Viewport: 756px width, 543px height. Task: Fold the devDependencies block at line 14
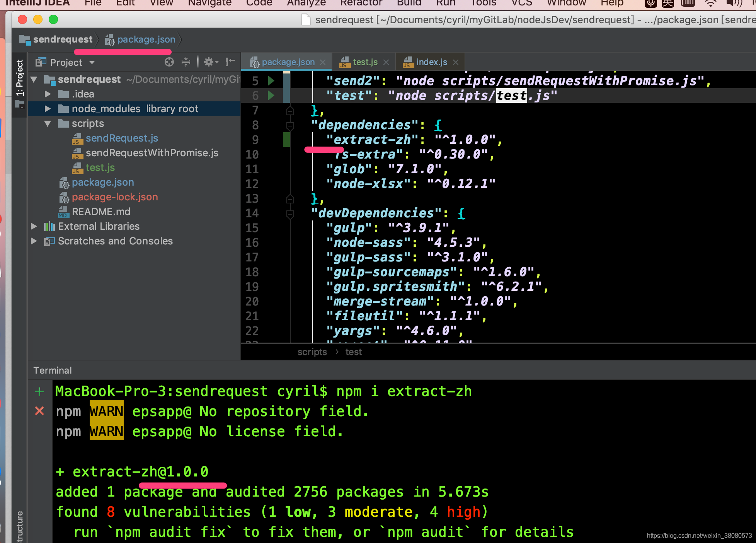click(x=290, y=214)
